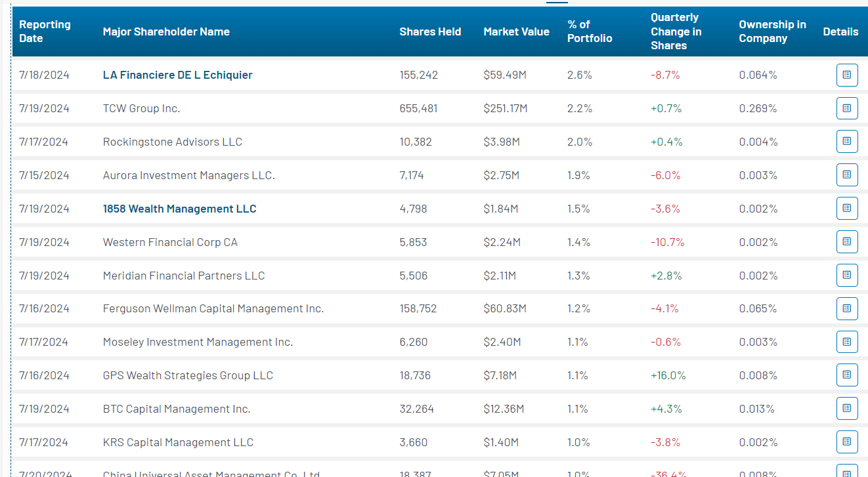Click shares held value 18,736
The width and height of the screenshot is (868, 477).
point(416,375)
